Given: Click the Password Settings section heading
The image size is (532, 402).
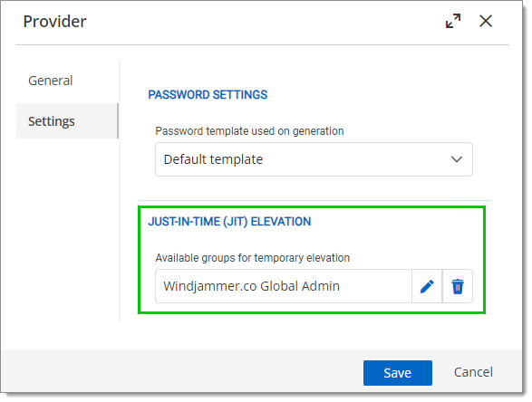Looking at the screenshot, I should click(208, 95).
